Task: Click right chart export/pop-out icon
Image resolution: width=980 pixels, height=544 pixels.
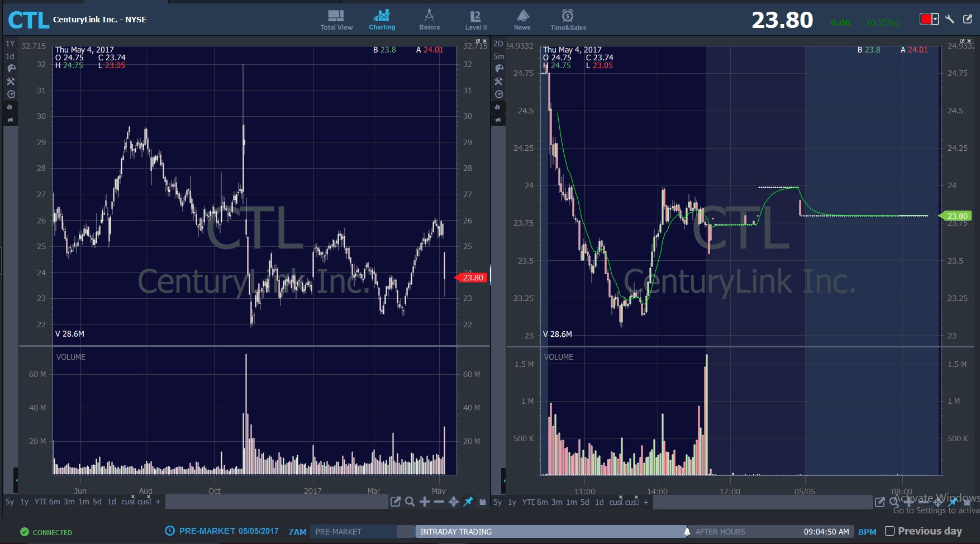Action: [880, 502]
